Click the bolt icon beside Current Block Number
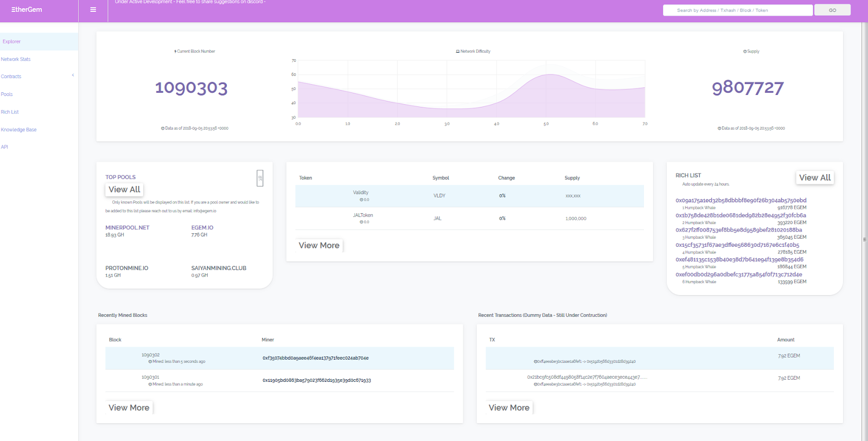Image resolution: width=868 pixels, height=441 pixels. point(175,52)
